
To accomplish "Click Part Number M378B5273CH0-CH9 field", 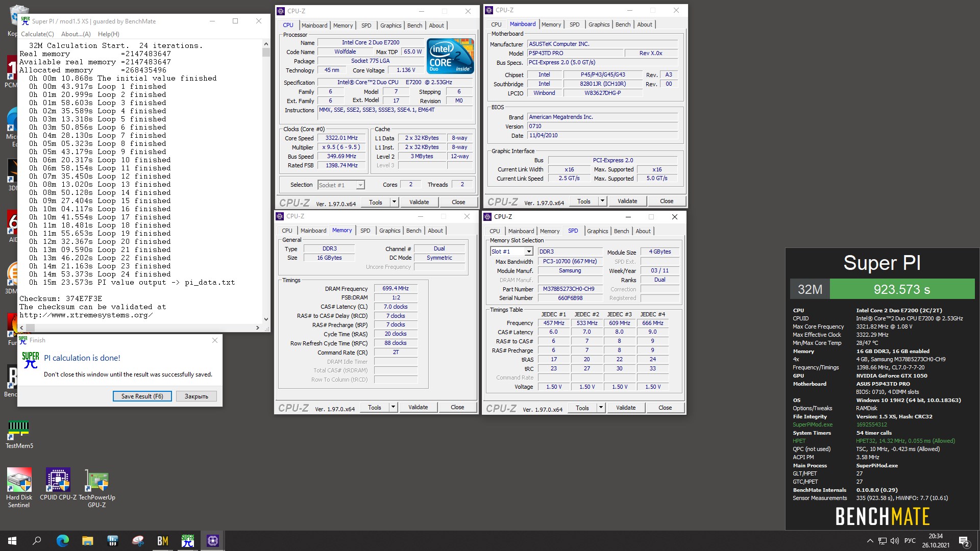I will coord(569,289).
